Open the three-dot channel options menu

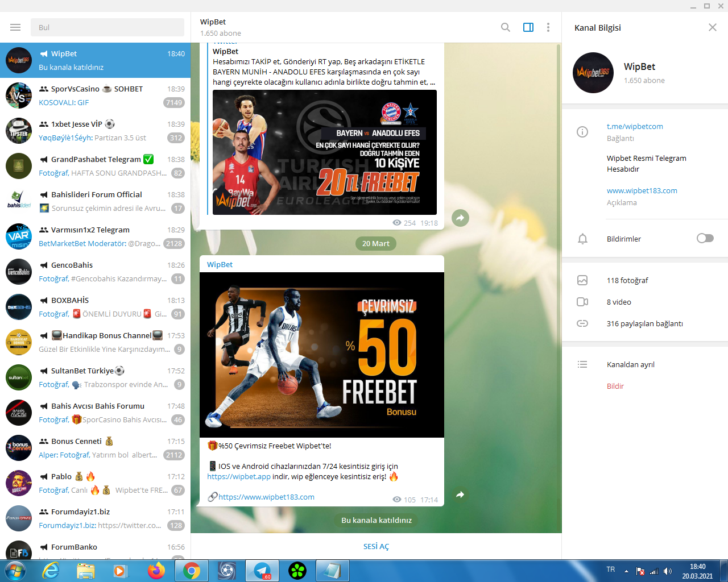pyautogui.click(x=548, y=27)
